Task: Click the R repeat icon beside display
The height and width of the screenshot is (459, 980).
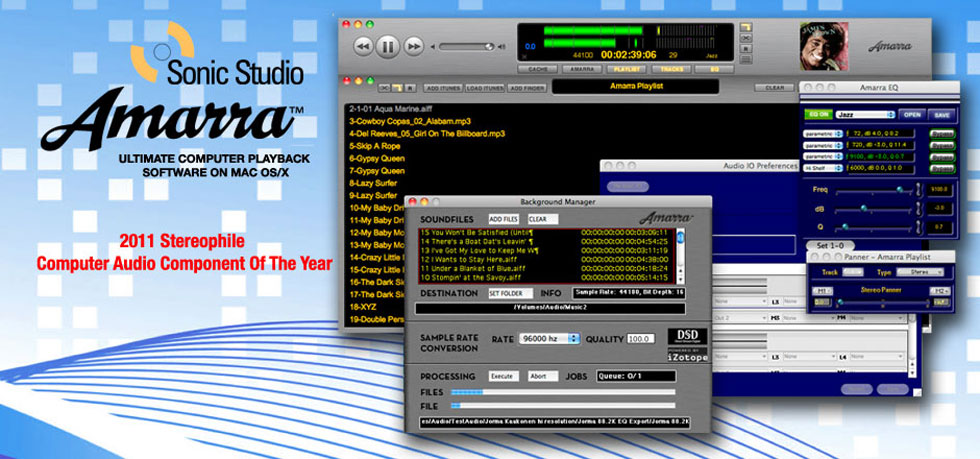Action: click(x=745, y=49)
